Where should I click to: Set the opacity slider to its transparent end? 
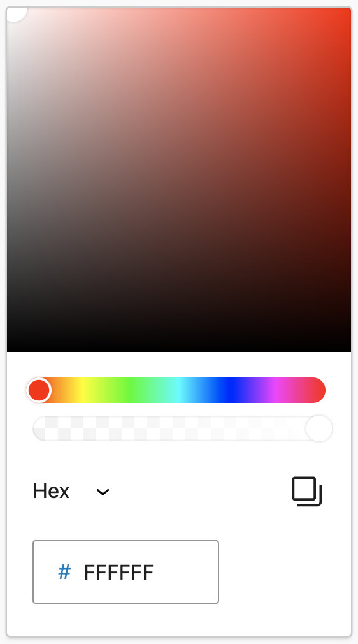coord(40,428)
